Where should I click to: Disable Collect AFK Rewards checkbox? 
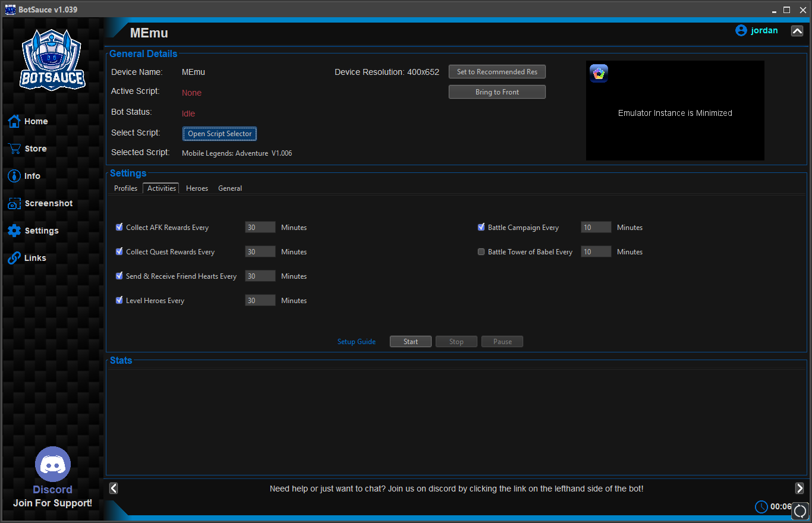point(119,227)
